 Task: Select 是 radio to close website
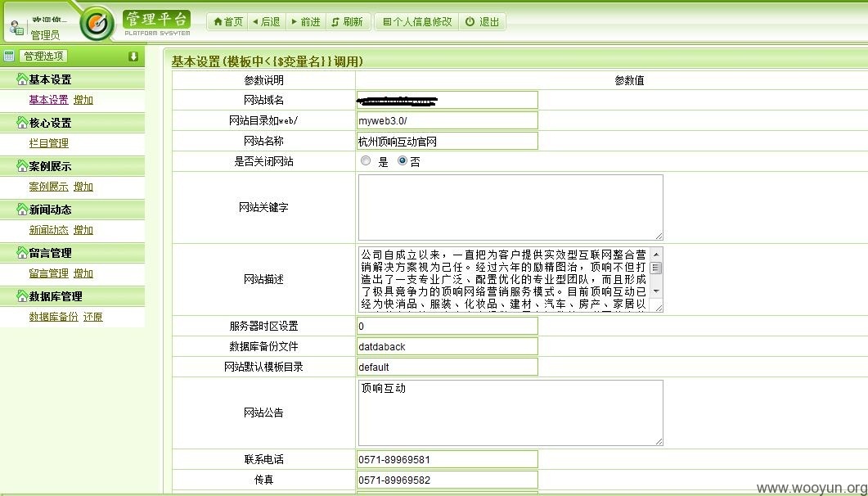[366, 160]
